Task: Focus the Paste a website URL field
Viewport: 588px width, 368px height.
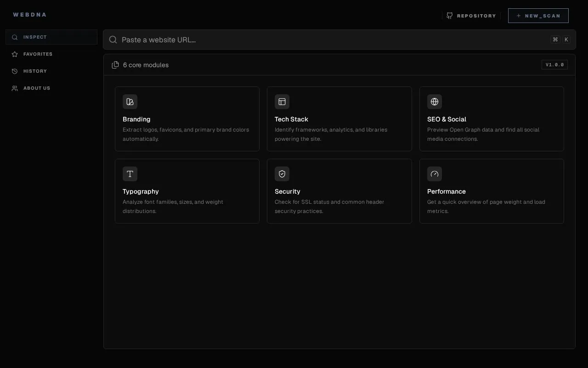Action: (339, 40)
